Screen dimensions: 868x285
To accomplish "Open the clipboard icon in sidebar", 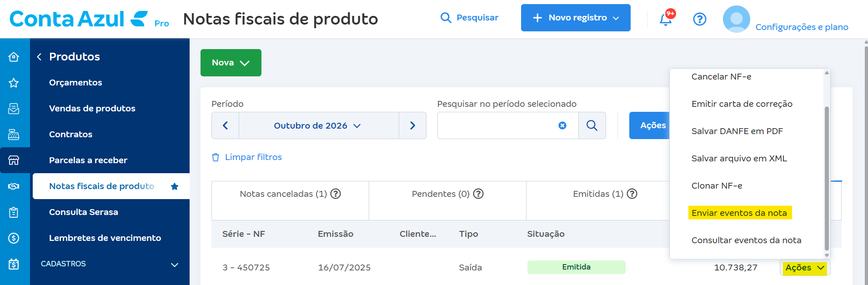I will pos(14,212).
